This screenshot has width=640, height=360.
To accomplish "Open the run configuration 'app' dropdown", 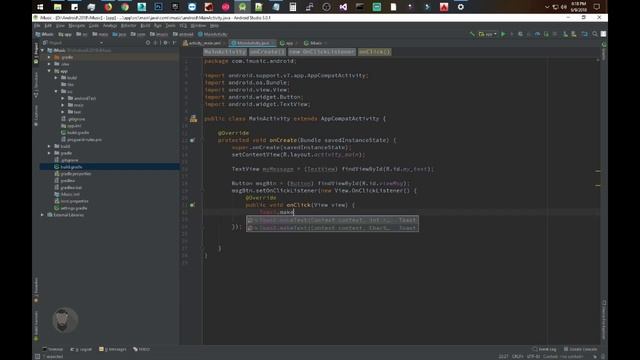I will (487, 34).
